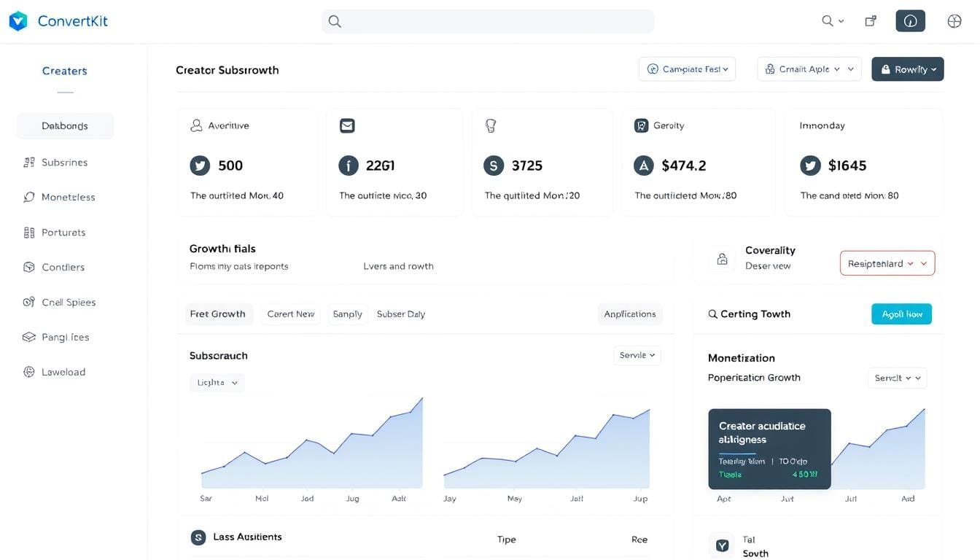The image size is (980, 560).
Task: Open the Servile dropdown in Subsorauch panel
Action: point(637,355)
